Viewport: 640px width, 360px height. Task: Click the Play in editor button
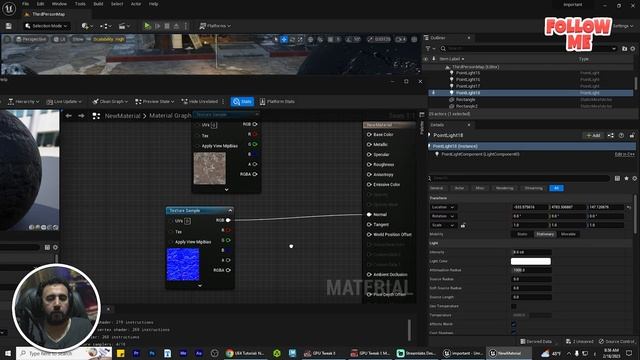[147, 26]
